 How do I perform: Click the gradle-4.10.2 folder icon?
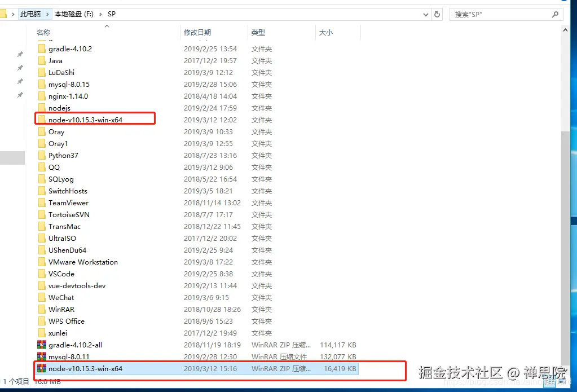click(x=42, y=49)
